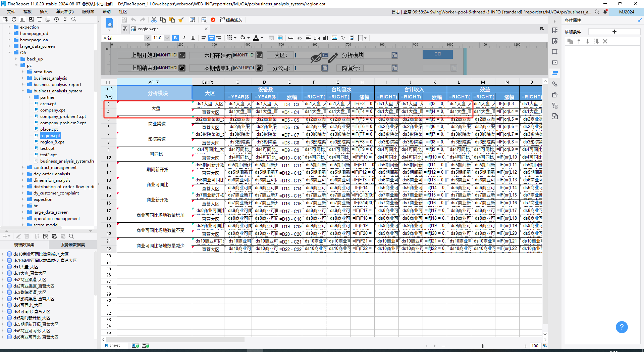Click the 100 zoom percentage field
Screen dimensions: 644x352
point(535,346)
